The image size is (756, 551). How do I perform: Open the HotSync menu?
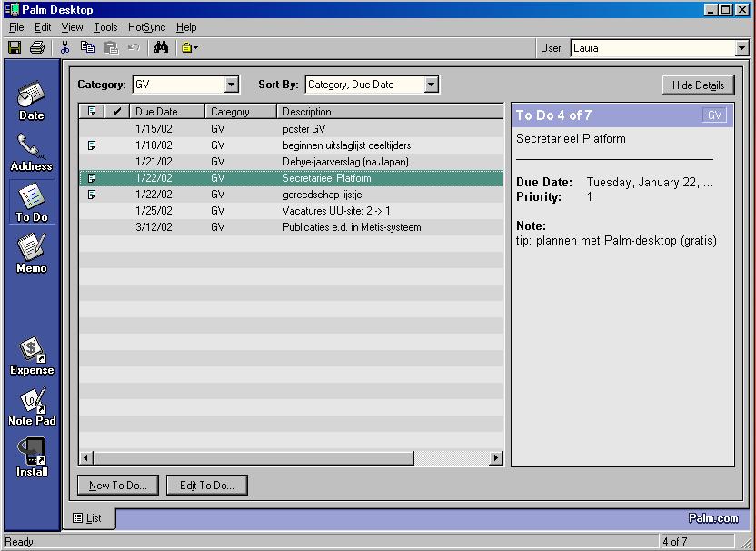(x=146, y=27)
